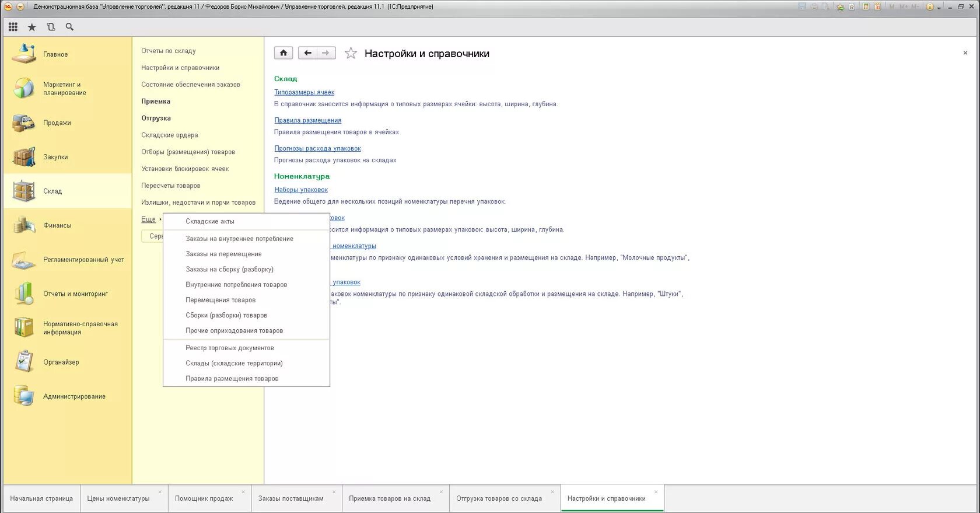Open the Закупки section icon
This screenshot has width=980, height=513.
24,157
